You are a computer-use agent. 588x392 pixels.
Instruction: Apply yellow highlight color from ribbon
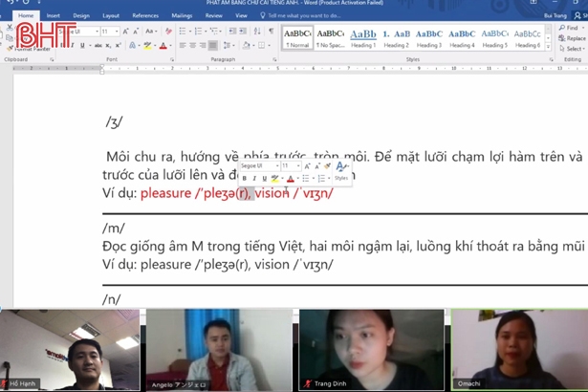coord(147,45)
